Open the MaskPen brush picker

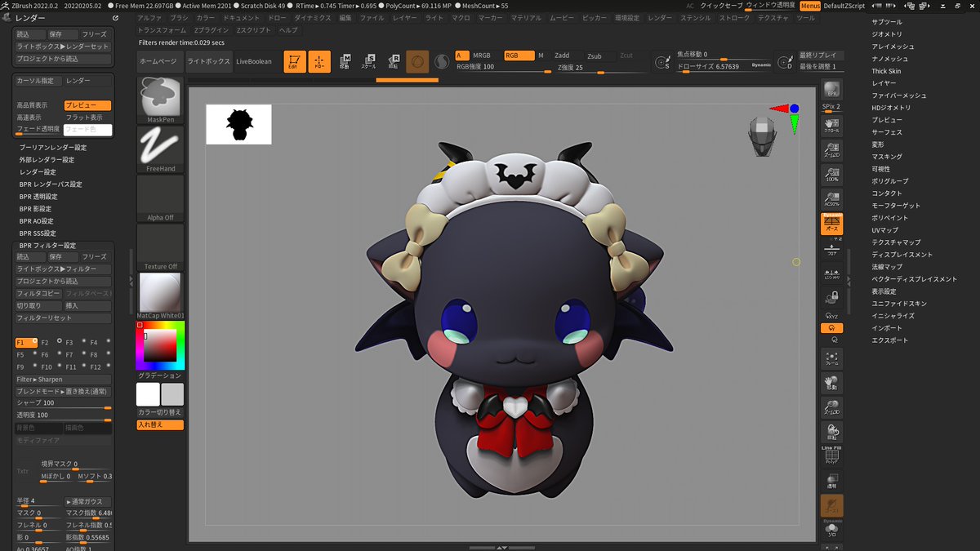point(160,99)
